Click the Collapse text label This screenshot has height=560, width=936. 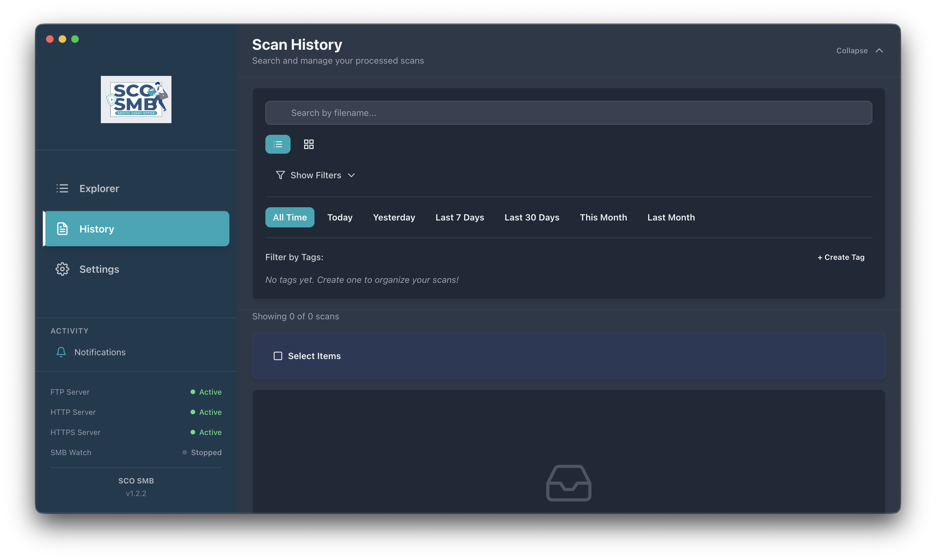852,51
